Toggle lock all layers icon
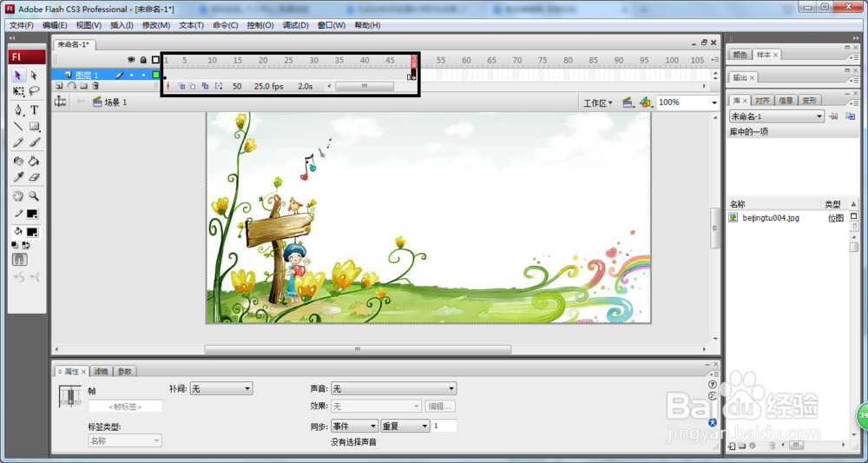Viewport: 868px width, 463px height. click(x=143, y=60)
